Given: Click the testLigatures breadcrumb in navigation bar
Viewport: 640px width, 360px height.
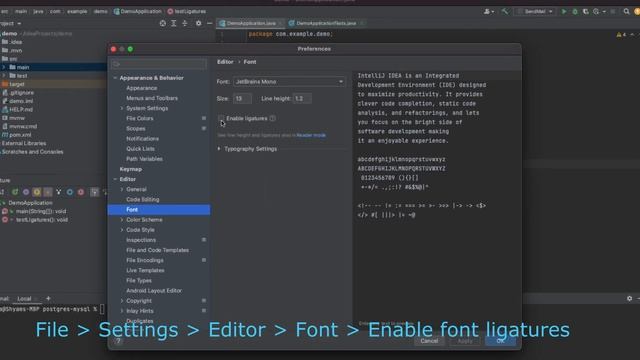Looking at the screenshot, I should [187, 11].
